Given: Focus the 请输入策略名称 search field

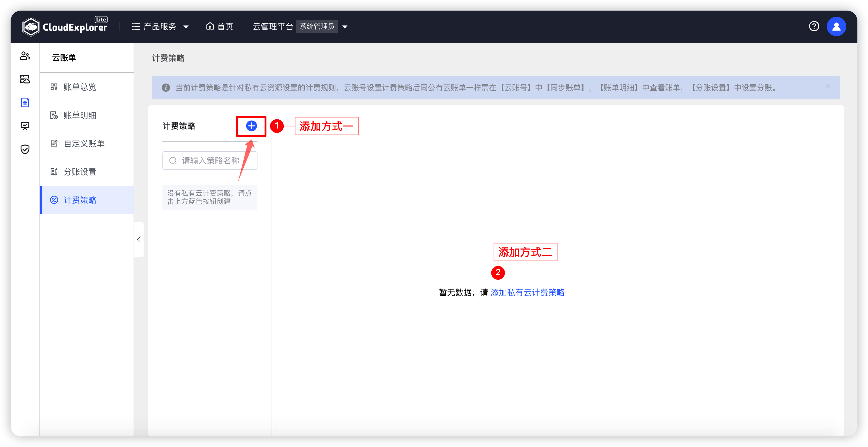Looking at the screenshot, I should coord(210,161).
